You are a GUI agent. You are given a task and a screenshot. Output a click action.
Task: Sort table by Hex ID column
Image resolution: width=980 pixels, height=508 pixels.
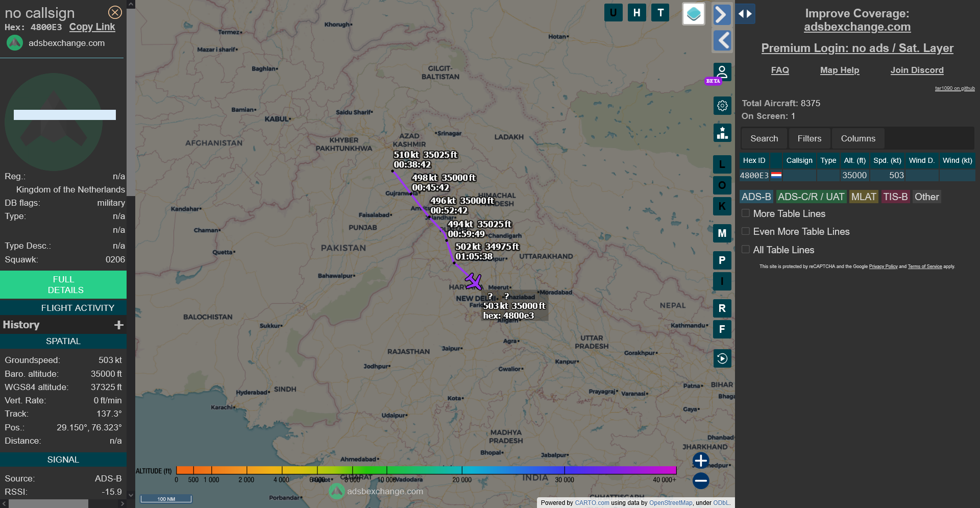coord(754,160)
